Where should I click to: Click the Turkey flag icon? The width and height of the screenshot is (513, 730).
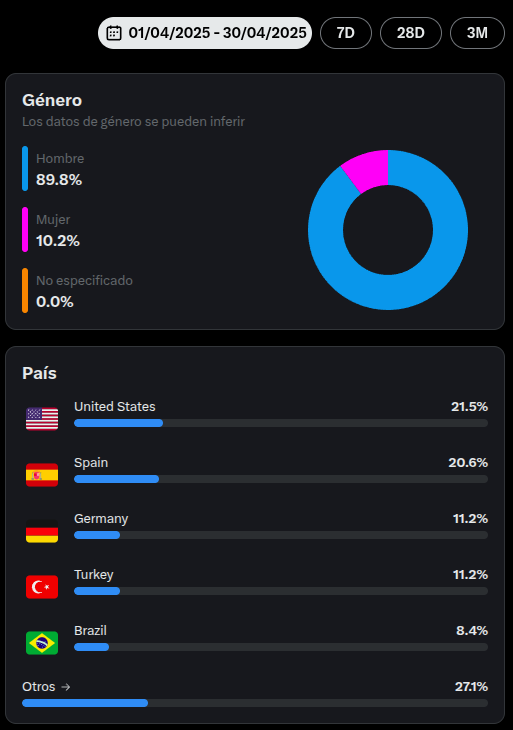pyautogui.click(x=42, y=587)
